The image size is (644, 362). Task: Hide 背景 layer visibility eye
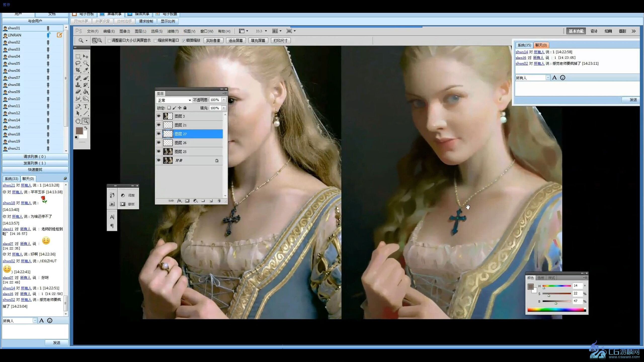click(158, 160)
